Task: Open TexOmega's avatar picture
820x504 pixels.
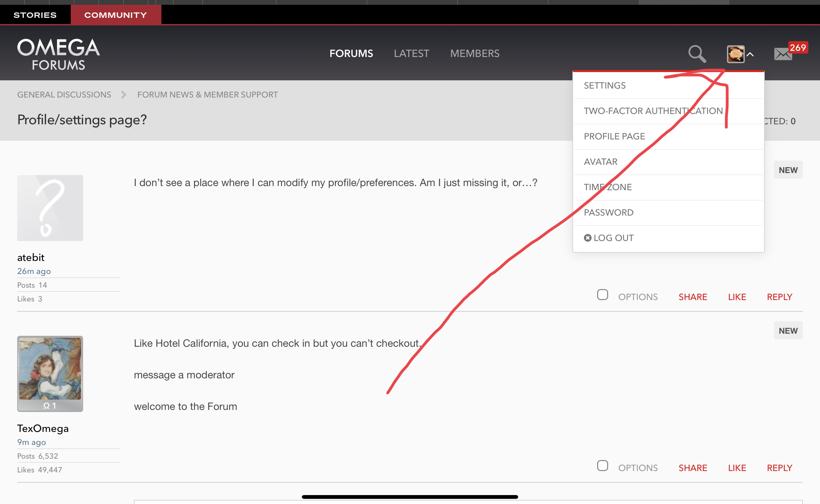Action: tap(50, 369)
